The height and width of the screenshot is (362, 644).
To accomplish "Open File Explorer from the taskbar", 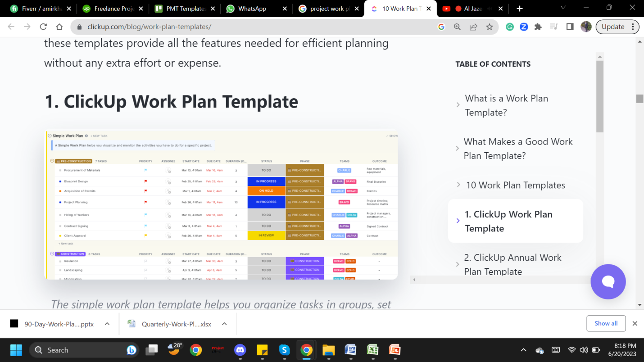I will tap(328, 350).
